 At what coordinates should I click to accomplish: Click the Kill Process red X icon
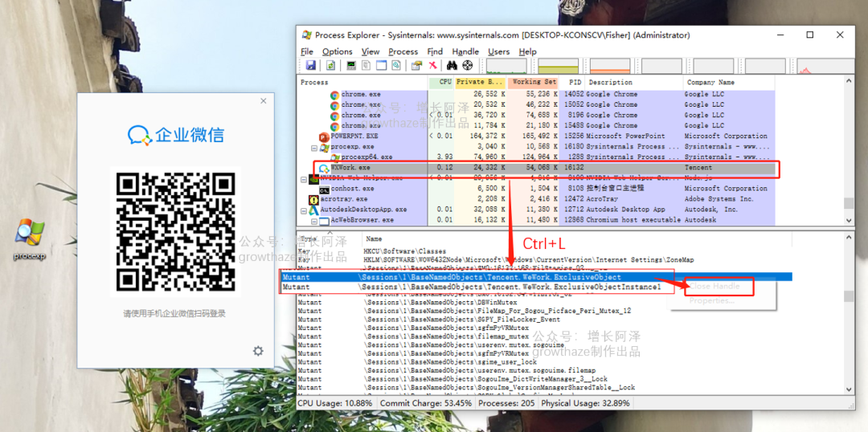pyautogui.click(x=432, y=65)
